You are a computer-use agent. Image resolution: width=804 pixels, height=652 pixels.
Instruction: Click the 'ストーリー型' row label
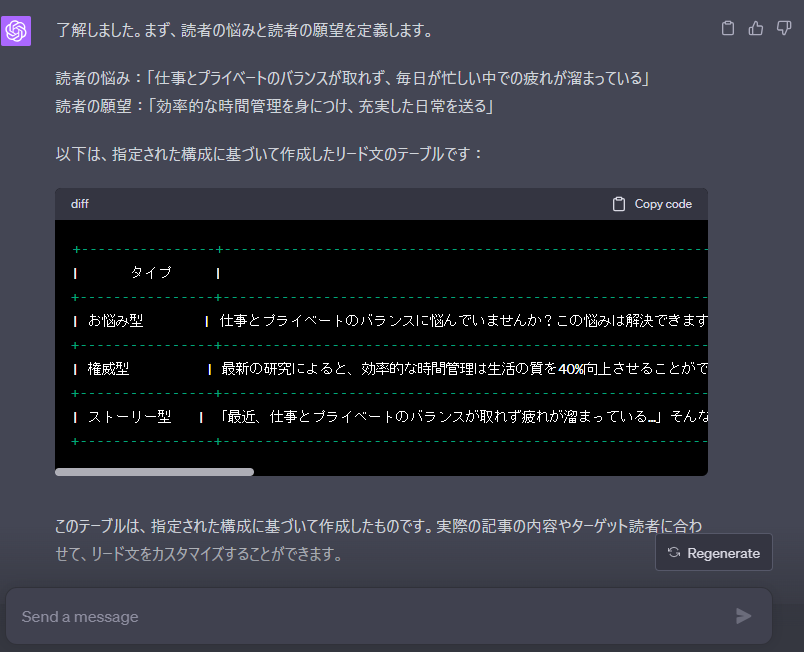pos(129,417)
